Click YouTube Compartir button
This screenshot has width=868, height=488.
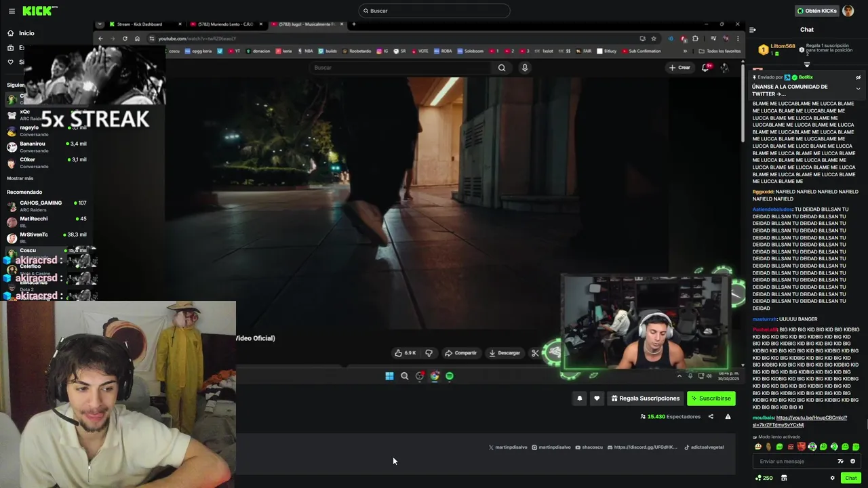coord(460,353)
